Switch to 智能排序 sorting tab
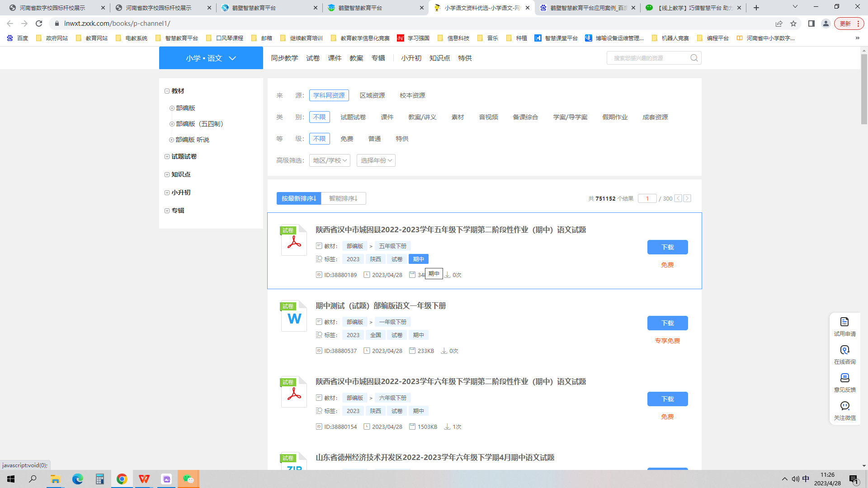This screenshot has width=868, height=488. click(x=343, y=198)
